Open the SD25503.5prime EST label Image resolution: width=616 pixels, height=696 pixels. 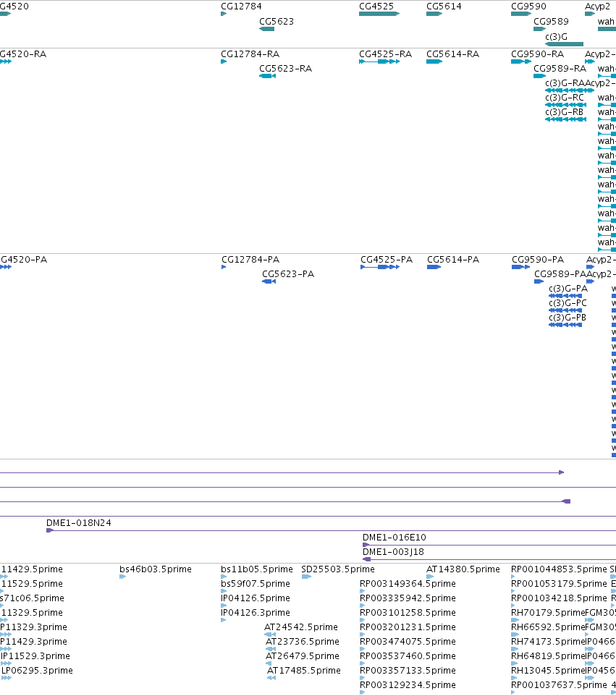pos(338,569)
